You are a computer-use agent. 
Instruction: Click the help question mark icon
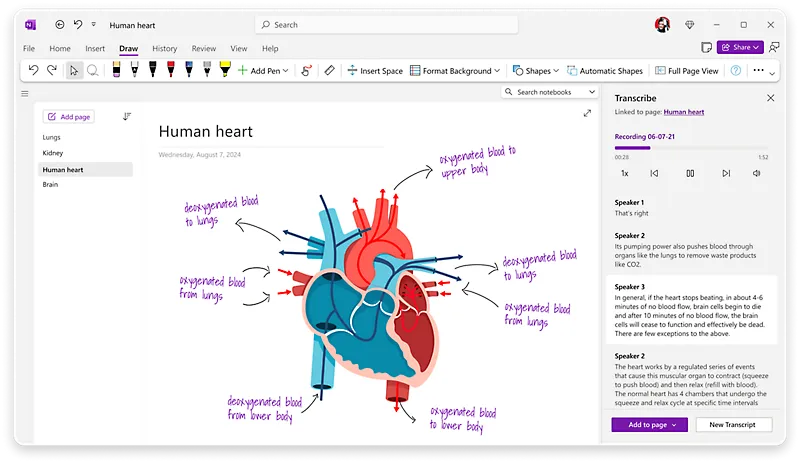[736, 70]
